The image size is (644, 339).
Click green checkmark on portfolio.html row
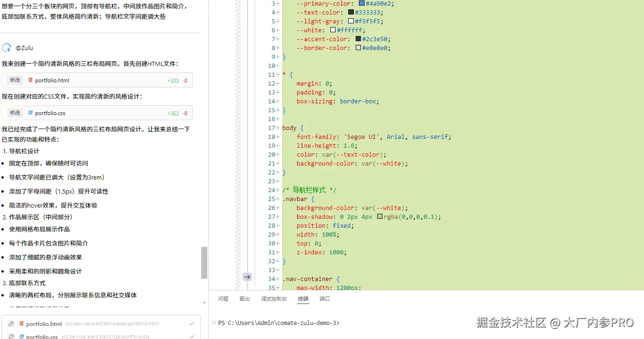click(192, 324)
